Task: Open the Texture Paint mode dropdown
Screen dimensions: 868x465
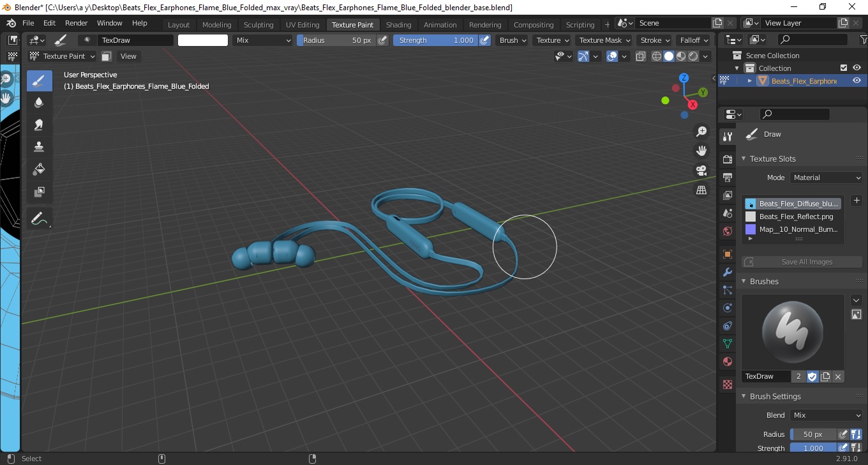Action: [x=63, y=56]
